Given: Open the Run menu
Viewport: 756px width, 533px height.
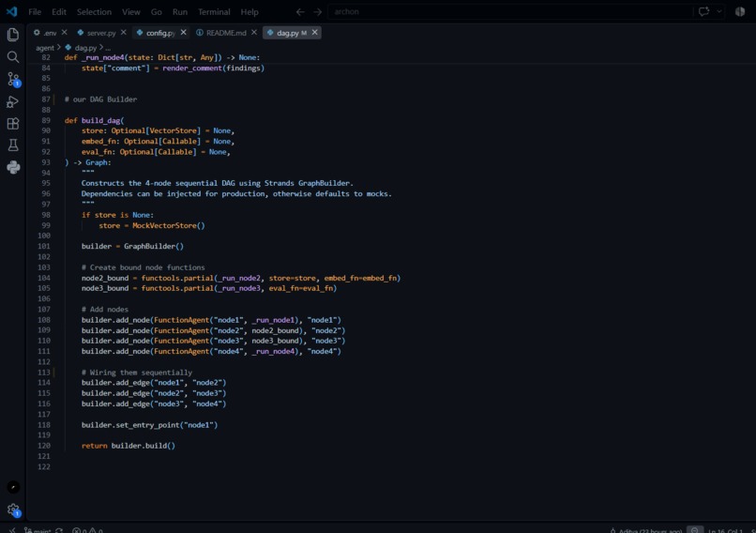Looking at the screenshot, I should 180,12.
